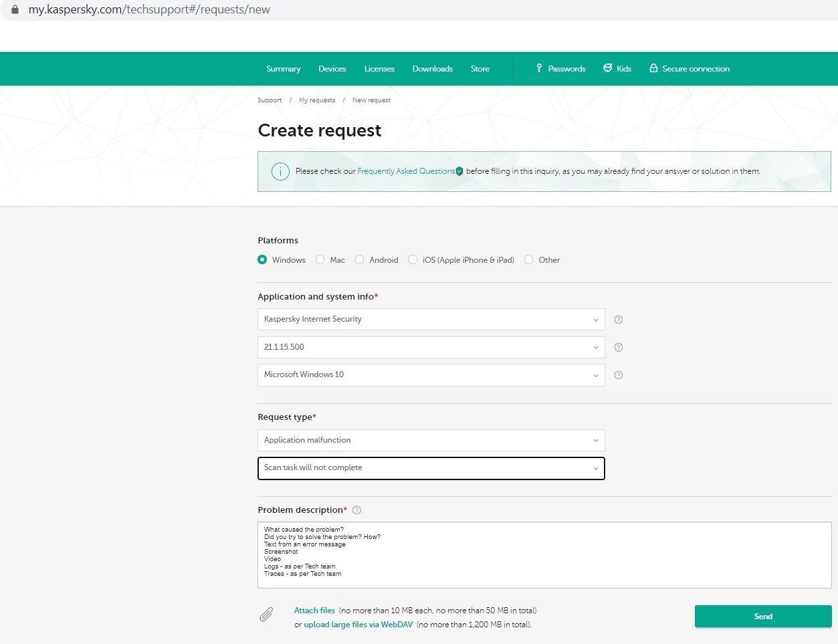Viewport: 838px width, 644px height.
Task: Click the info icon in FAQ notice
Action: click(x=280, y=171)
